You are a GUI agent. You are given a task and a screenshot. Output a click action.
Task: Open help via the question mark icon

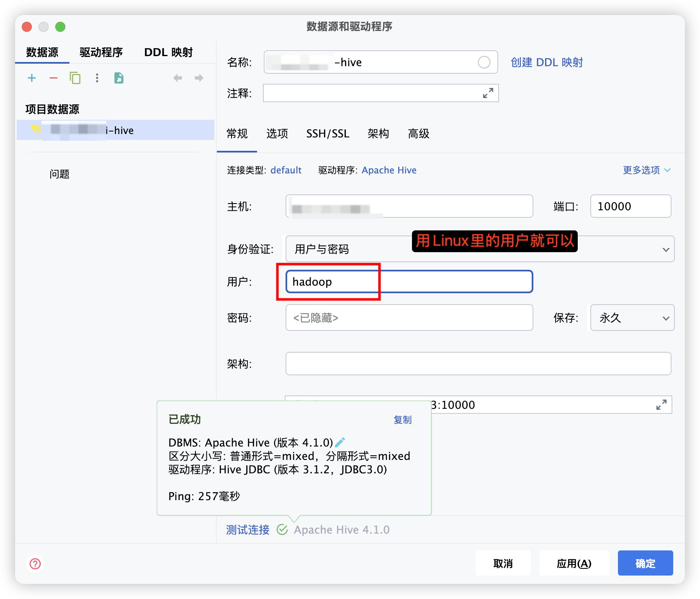[x=36, y=564]
